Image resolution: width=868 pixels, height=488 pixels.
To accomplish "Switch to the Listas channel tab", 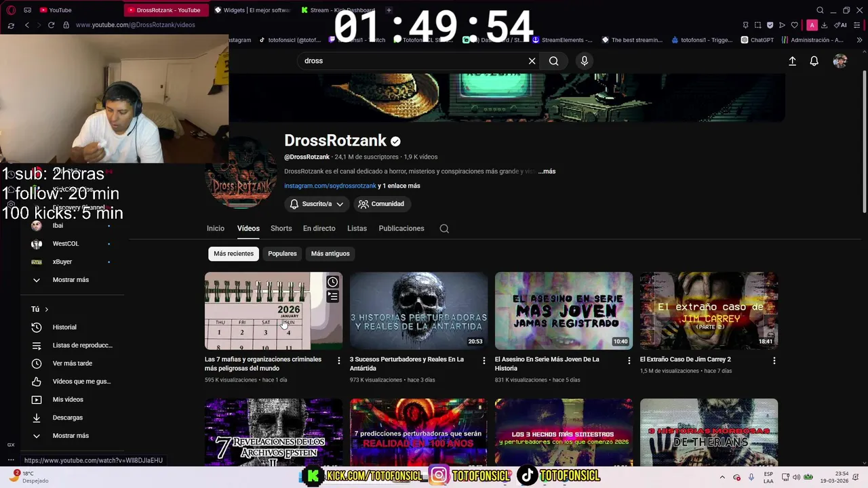I will pos(357,228).
